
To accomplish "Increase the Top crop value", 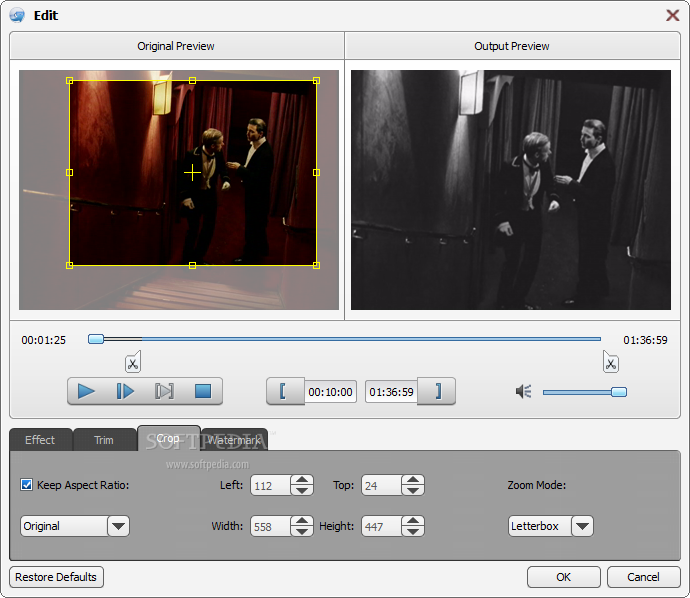I will click(413, 480).
